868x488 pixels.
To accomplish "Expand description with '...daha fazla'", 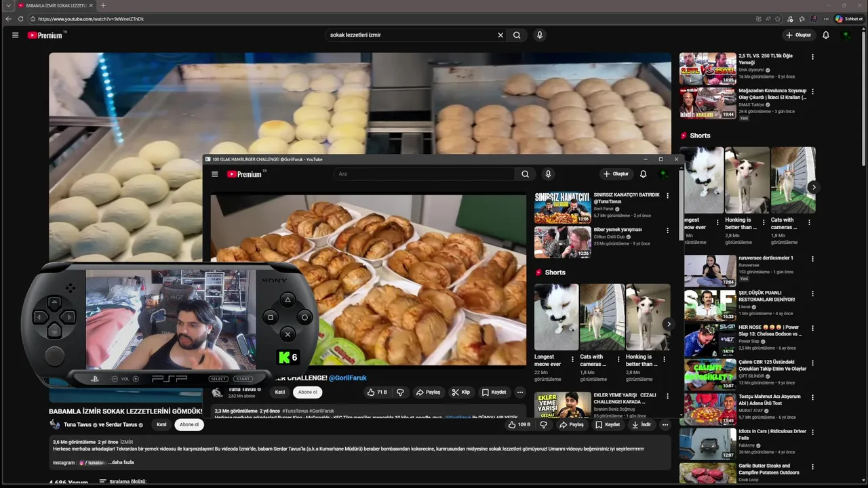I will 121,462.
